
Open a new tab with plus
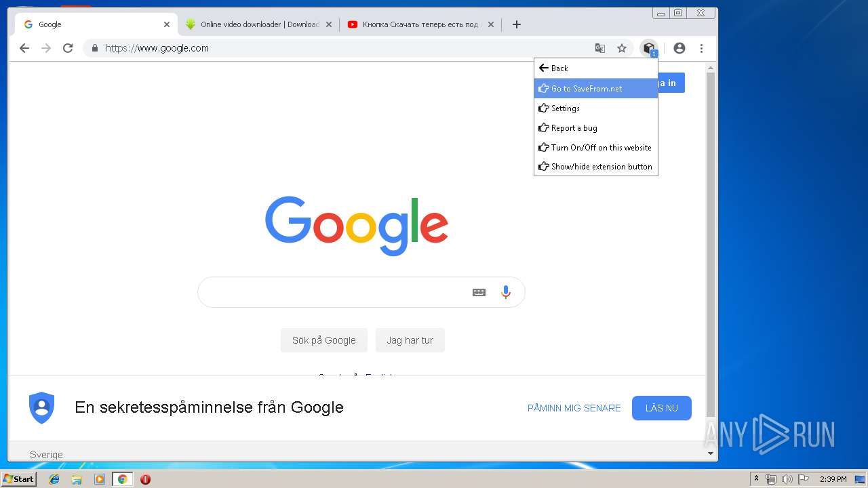tap(517, 24)
